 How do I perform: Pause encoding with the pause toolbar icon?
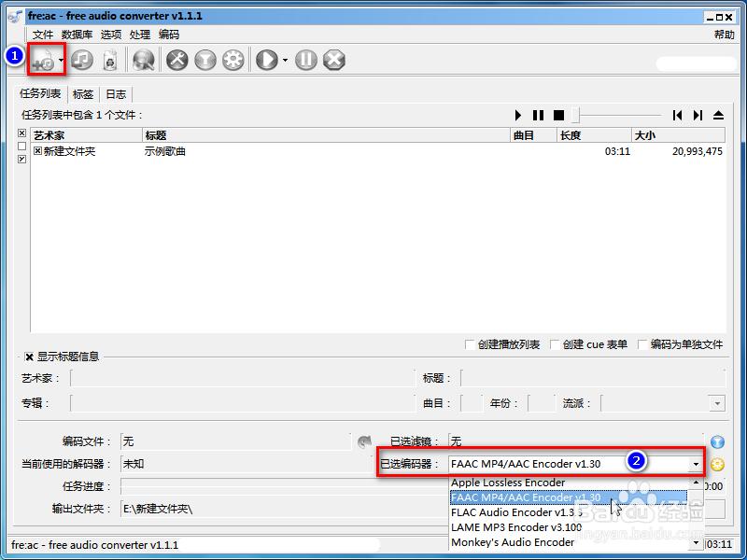click(x=305, y=59)
